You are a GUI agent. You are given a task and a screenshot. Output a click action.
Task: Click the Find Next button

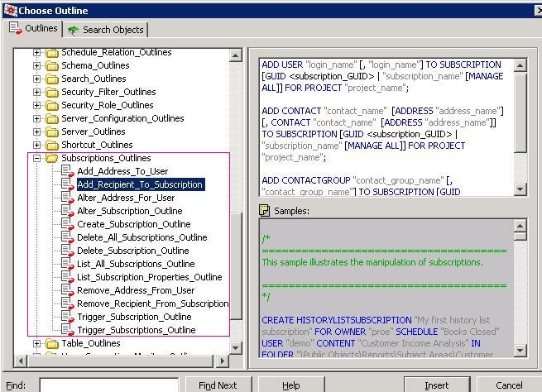[218, 385]
